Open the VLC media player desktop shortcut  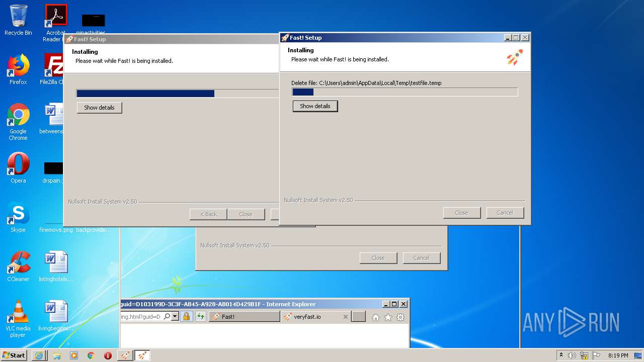click(x=18, y=319)
